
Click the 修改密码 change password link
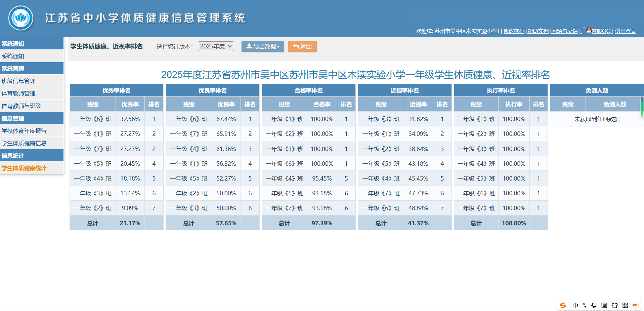click(514, 31)
